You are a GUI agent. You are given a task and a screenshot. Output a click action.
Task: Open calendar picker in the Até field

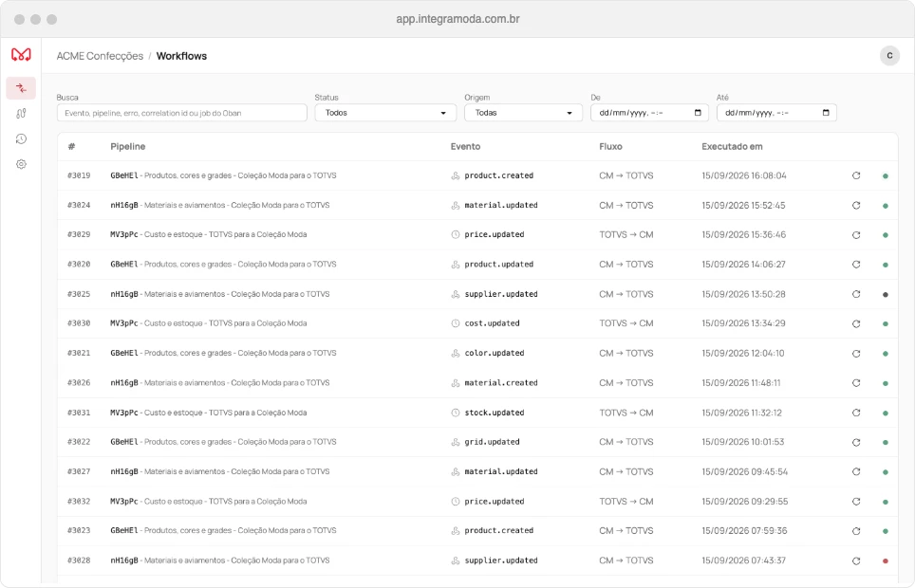coord(825,113)
